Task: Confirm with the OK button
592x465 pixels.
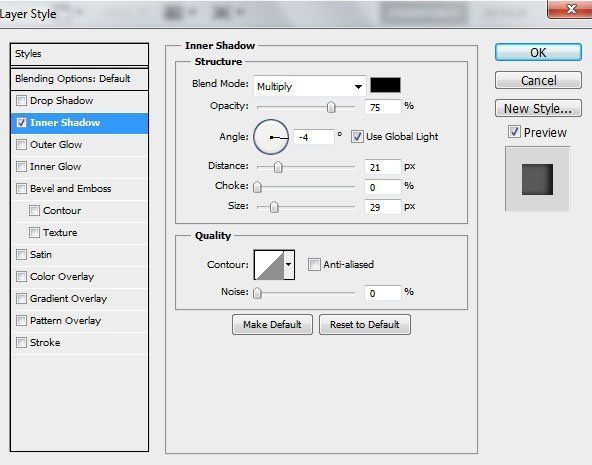Action: pyautogui.click(x=538, y=52)
